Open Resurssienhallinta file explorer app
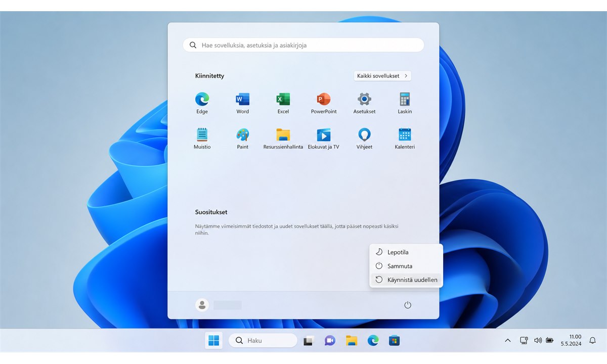607x364 pixels. coord(283,139)
